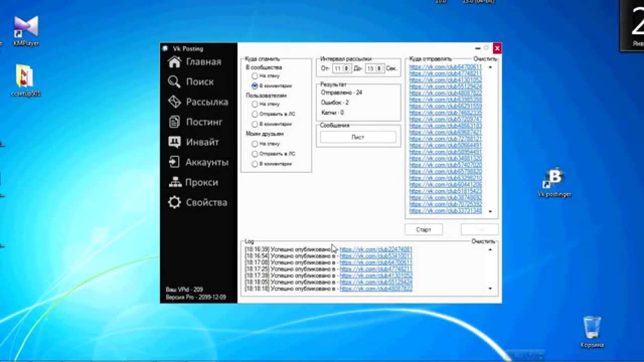
Task: Choose На стену under В сообщества
Action: pos(255,76)
